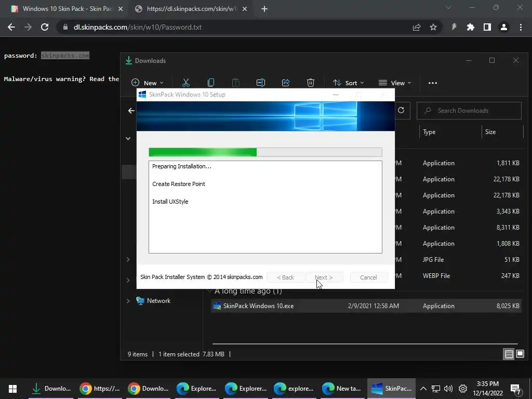The height and width of the screenshot is (399, 532).
Task: Close the dl.skinpacks.com tab
Action: coord(245,9)
